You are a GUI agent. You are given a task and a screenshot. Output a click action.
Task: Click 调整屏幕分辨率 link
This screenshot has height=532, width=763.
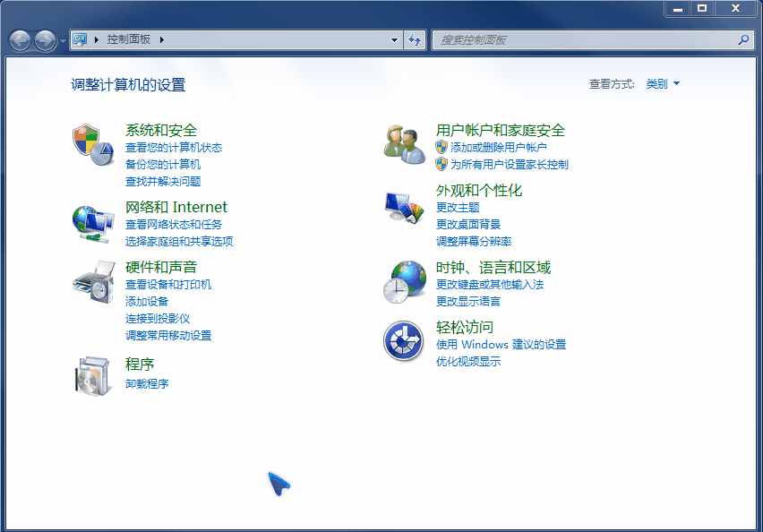pyautogui.click(x=474, y=241)
